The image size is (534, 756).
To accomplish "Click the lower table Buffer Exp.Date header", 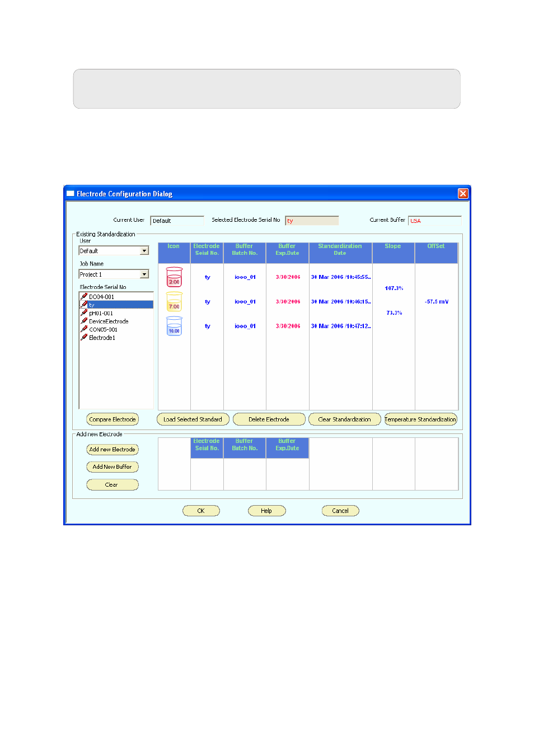I will tap(287, 448).
